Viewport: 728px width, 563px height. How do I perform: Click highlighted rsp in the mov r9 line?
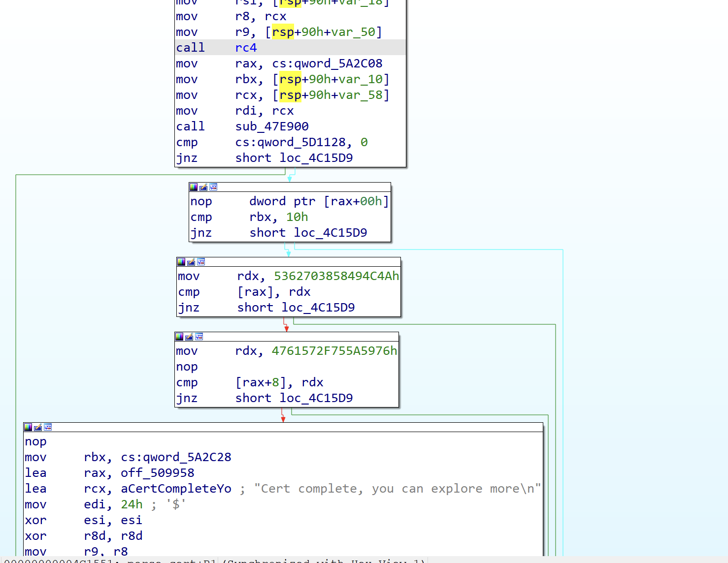coord(283,32)
